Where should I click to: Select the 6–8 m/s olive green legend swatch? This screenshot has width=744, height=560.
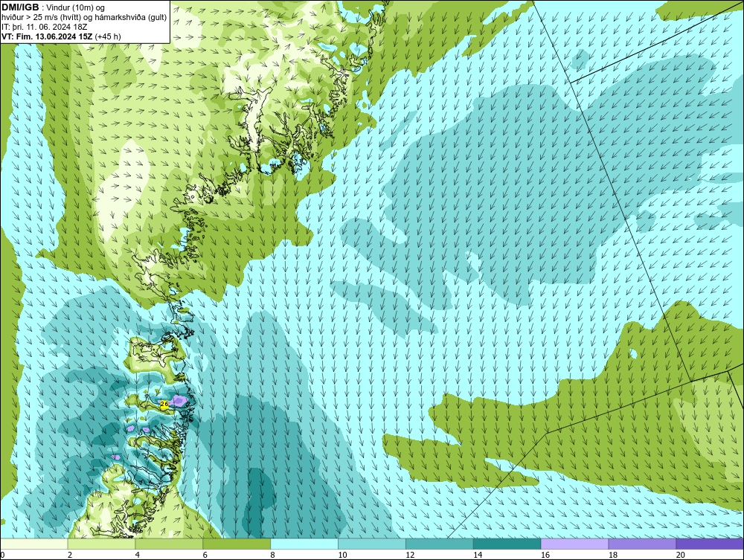click(237, 544)
